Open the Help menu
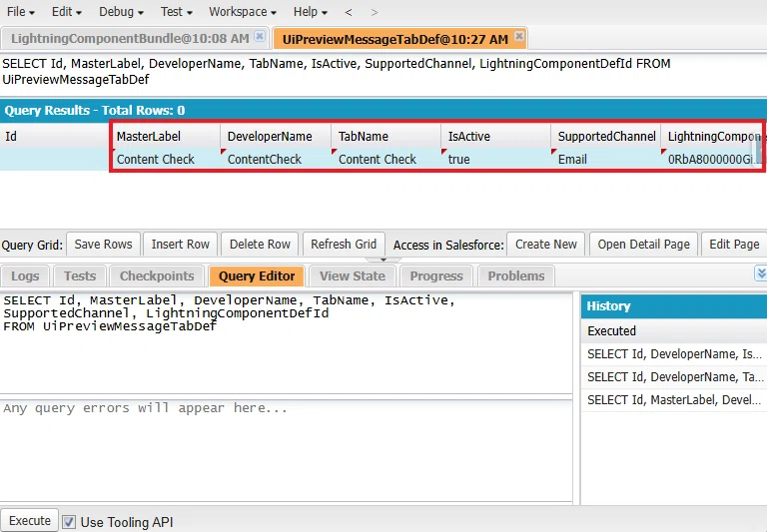The width and height of the screenshot is (767, 532). coord(311,12)
